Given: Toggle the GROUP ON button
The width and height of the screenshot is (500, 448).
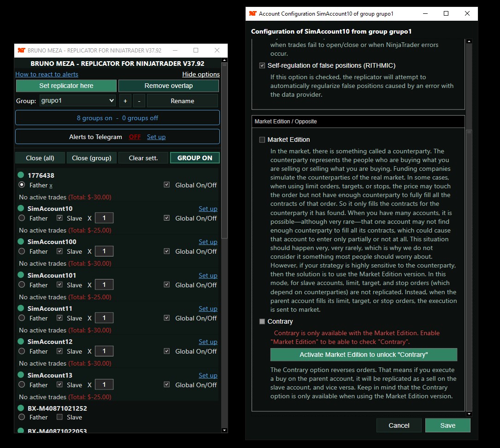Looking at the screenshot, I should 194,158.
